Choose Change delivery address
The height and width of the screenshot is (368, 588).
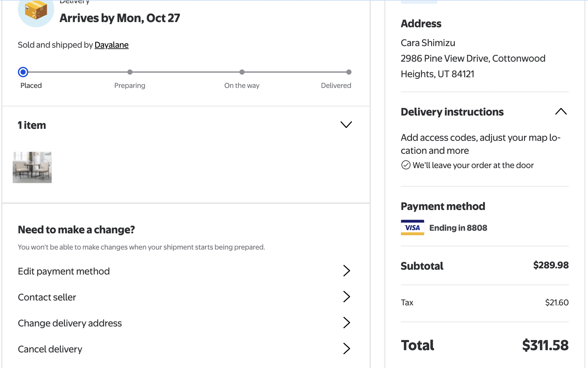point(70,323)
